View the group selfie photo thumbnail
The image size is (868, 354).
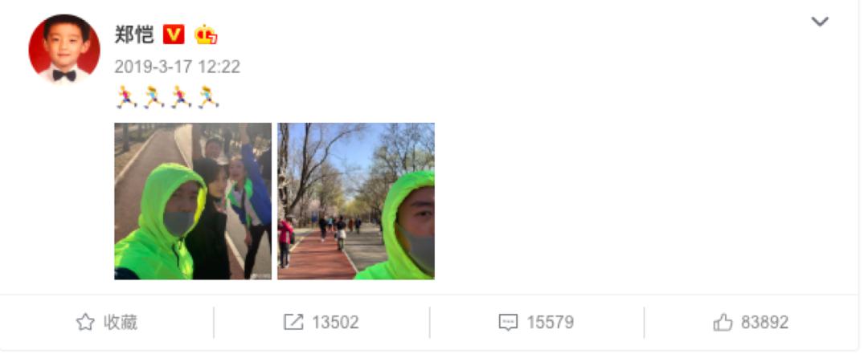pos(193,201)
